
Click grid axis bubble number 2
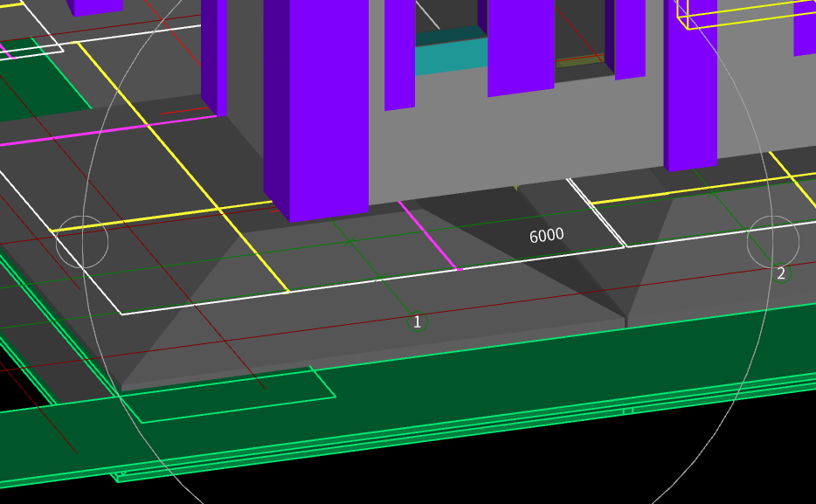pos(780,273)
